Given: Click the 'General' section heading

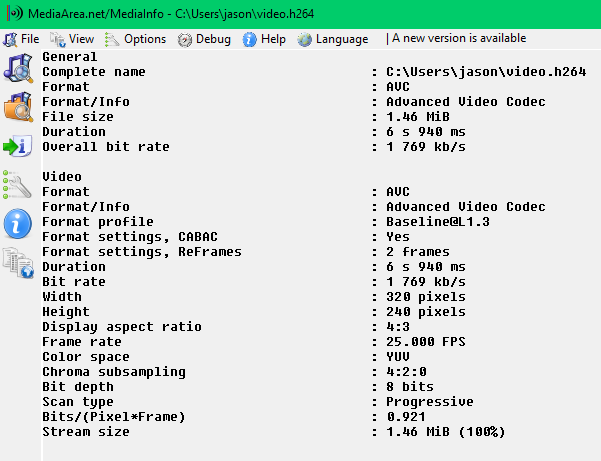Looking at the screenshot, I should [x=69, y=57].
